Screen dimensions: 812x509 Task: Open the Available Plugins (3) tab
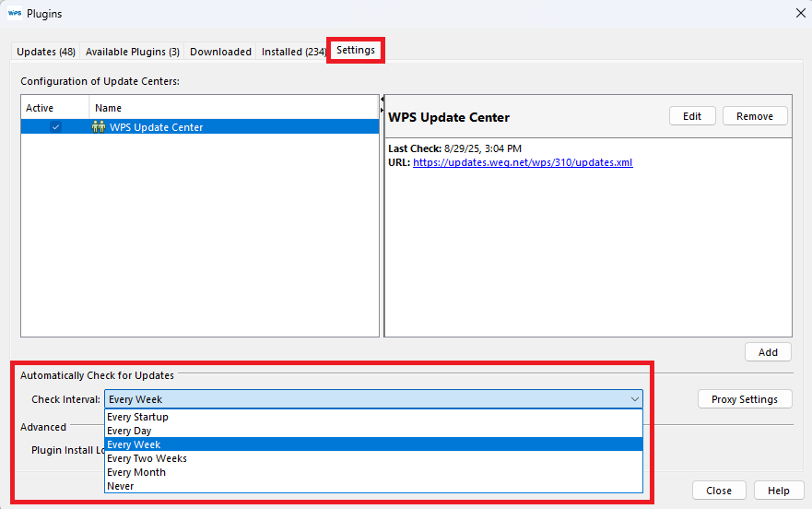click(x=132, y=52)
